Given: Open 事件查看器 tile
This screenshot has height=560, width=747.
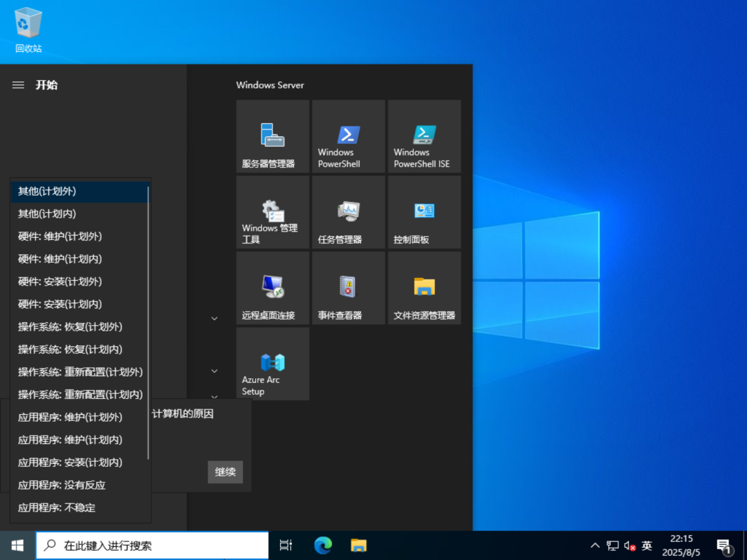Looking at the screenshot, I should coord(348,288).
